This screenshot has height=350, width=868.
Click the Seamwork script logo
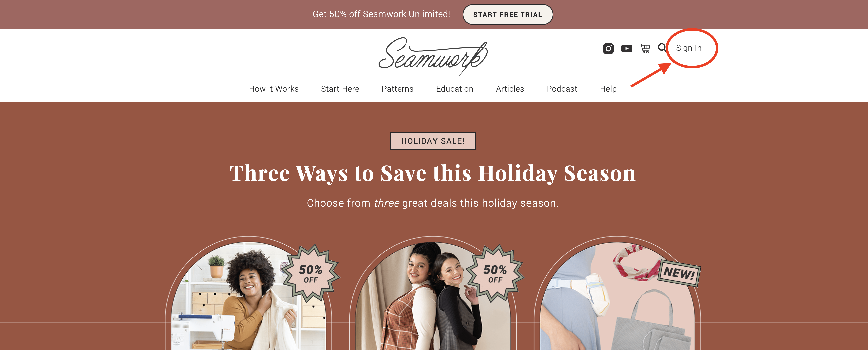point(433,56)
